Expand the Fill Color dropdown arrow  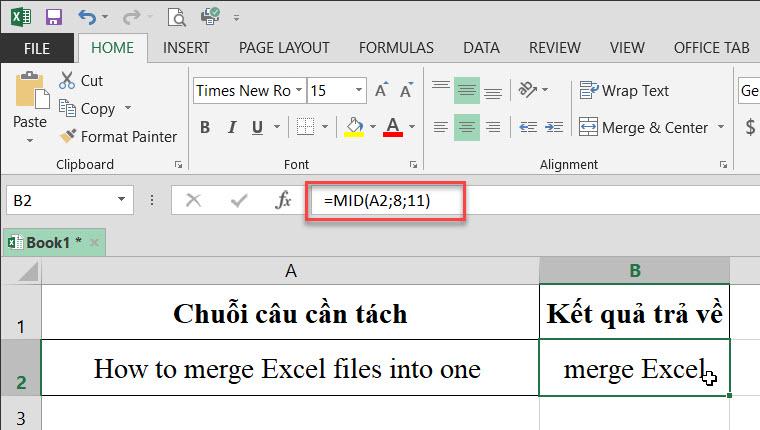373,127
